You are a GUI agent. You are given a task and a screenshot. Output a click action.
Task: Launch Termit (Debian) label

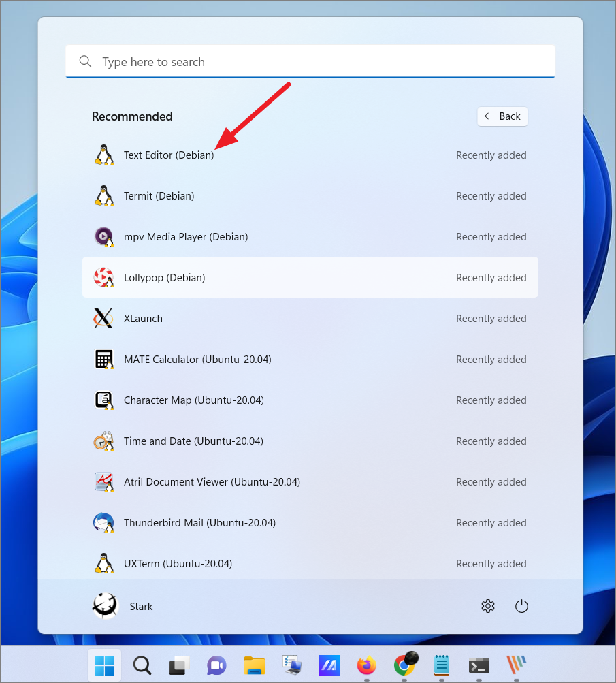[x=159, y=196]
